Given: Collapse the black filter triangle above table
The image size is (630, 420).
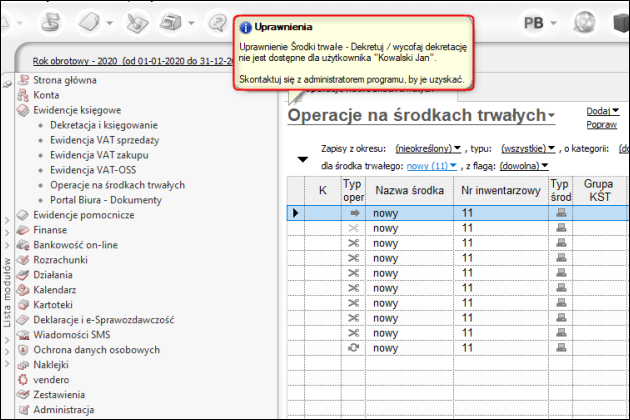Looking at the screenshot, I should click(x=302, y=160).
